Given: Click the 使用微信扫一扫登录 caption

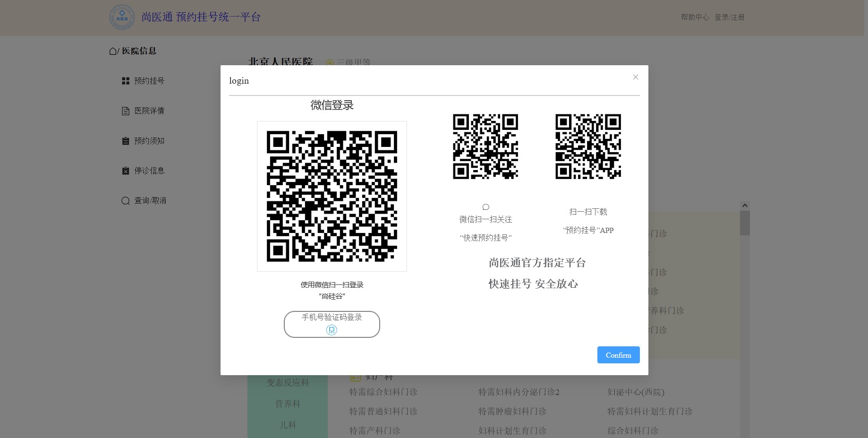Looking at the screenshot, I should (x=332, y=284).
